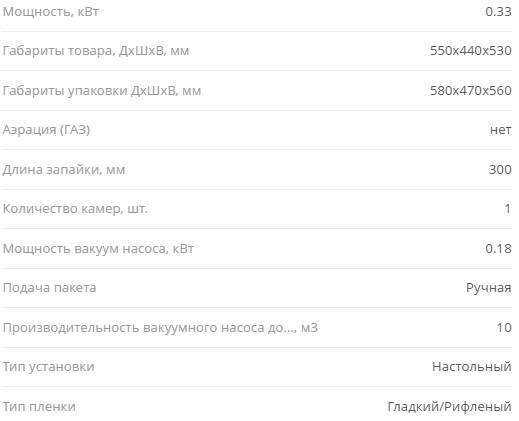Image resolution: width=519 pixels, height=421 pixels.
Task: Click the 'Тип установки' label
Action: pyautogui.click(x=48, y=367)
